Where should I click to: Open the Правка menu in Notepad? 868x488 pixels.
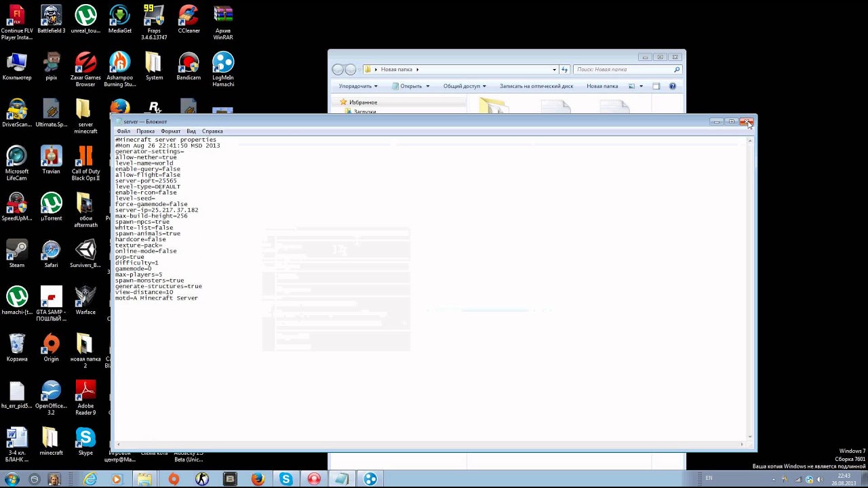(x=145, y=131)
